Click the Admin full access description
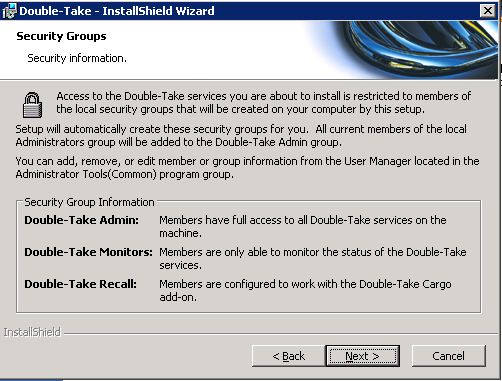The image size is (502, 381). (303, 226)
